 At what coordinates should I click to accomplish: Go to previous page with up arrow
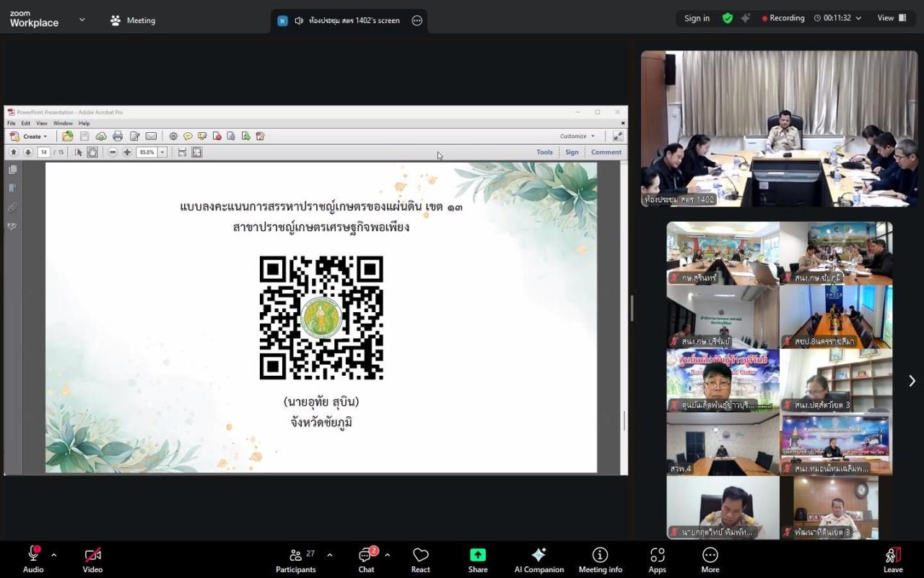[13, 152]
